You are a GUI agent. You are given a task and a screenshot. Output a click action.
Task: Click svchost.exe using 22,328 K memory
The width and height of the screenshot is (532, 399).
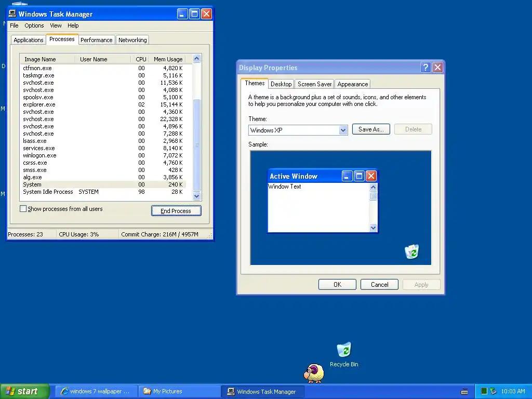[x=103, y=119]
